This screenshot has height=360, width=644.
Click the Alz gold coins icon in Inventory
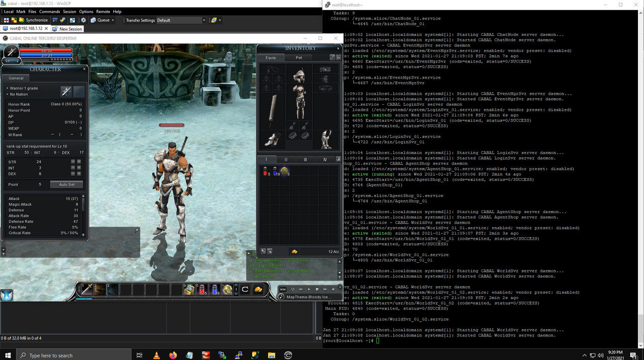(295, 251)
